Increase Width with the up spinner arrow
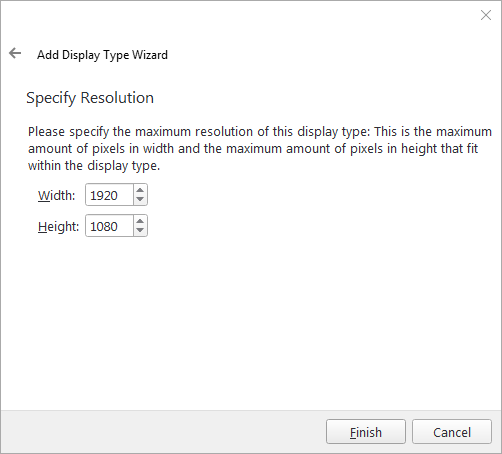The image size is (502, 454). 140,190
